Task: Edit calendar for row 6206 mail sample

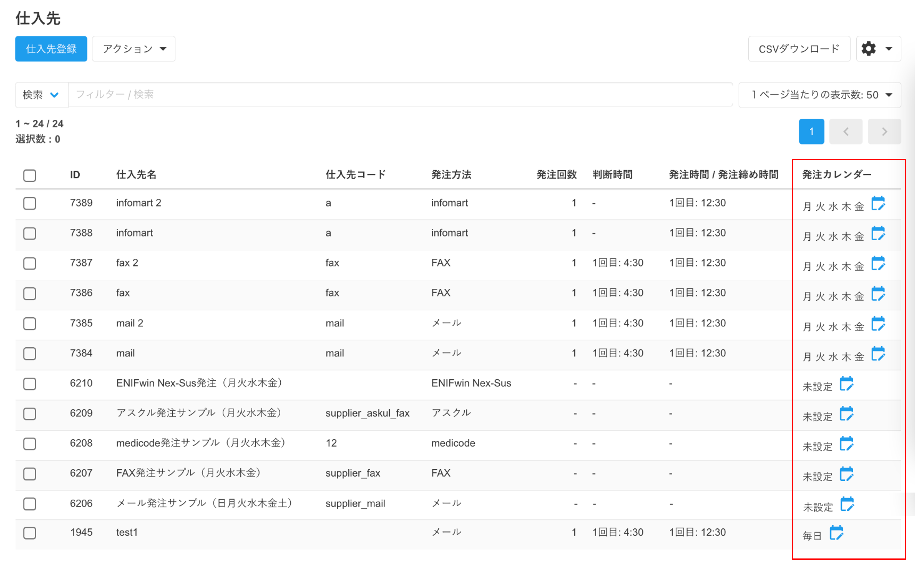Action: coord(847,504)
